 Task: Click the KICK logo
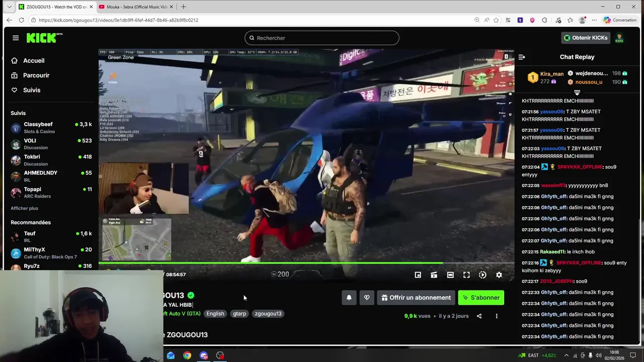[x=44, y=38]
